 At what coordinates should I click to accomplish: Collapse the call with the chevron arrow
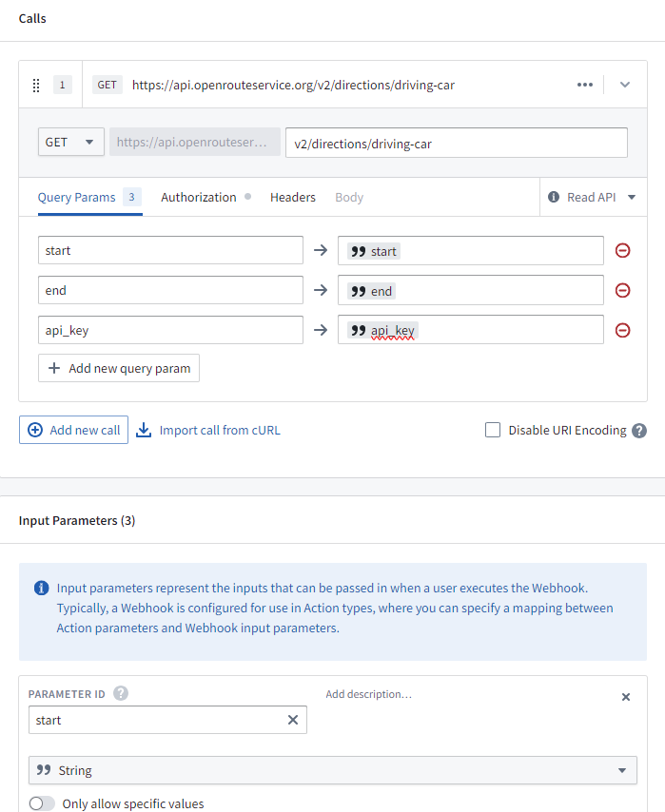pyautogui.click(x=625, y=85)
